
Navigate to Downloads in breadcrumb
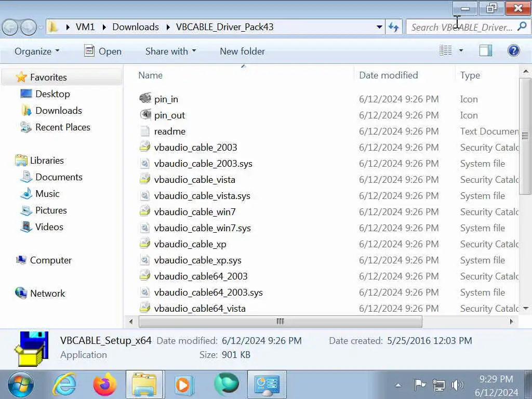point(136,27)
